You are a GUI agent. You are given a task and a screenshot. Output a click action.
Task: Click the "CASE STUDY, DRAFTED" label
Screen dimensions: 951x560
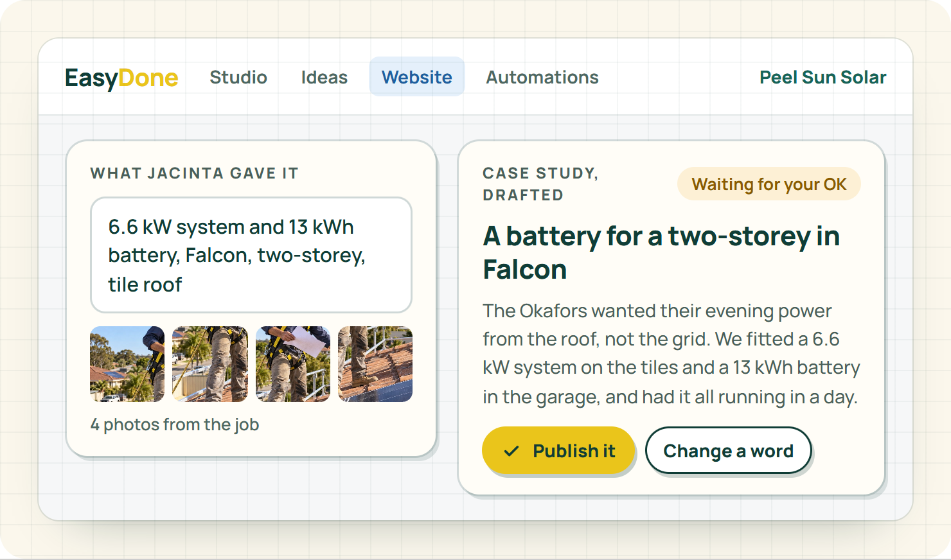point(540,184)
